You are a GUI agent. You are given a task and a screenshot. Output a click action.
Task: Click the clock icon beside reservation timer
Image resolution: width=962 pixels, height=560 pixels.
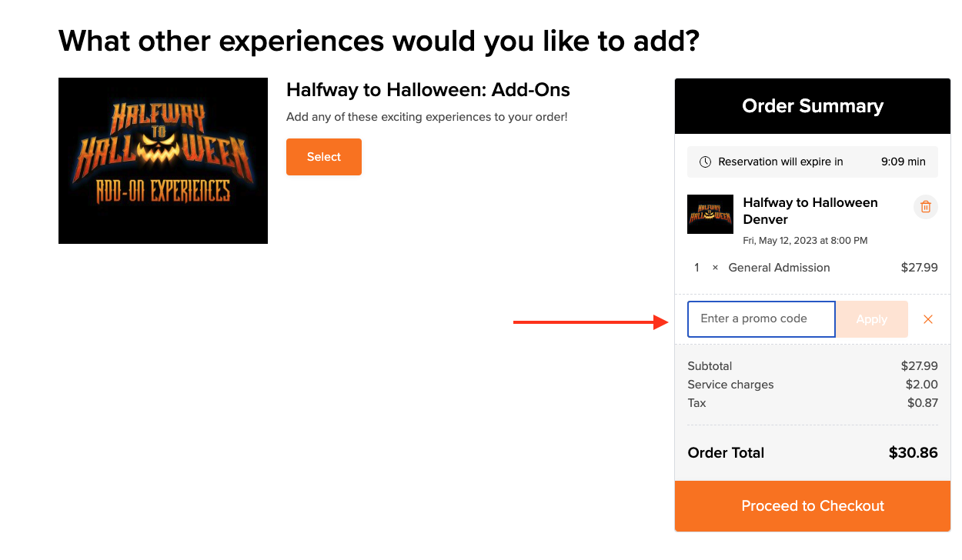tap(705, 162)
